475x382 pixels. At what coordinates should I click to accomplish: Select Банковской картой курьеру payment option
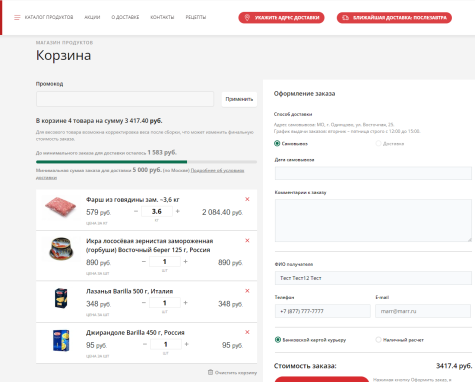[277, 340]
